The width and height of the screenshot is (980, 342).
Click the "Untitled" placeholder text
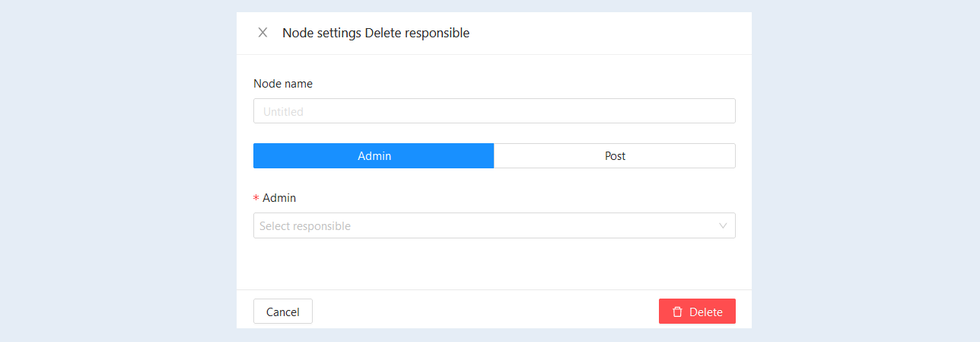(x=283, y=111)
